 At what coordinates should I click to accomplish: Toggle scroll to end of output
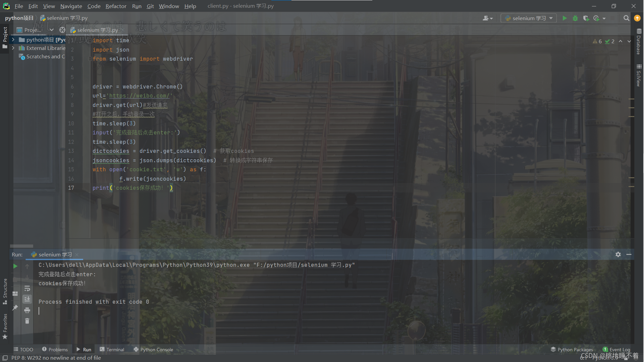27,299
